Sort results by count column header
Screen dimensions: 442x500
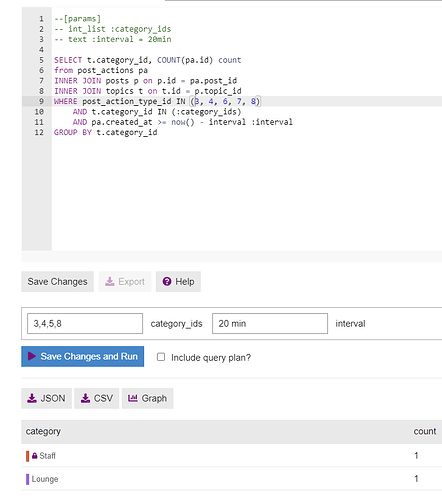425,431
